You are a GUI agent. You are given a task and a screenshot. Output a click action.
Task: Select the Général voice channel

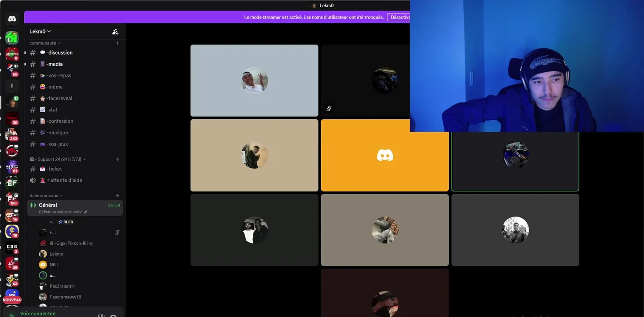75,208
